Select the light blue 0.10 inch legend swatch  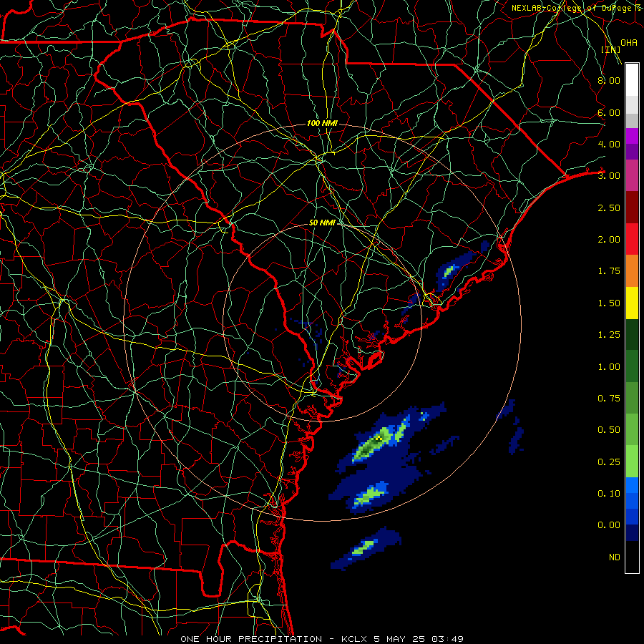[x=632, y=485]
